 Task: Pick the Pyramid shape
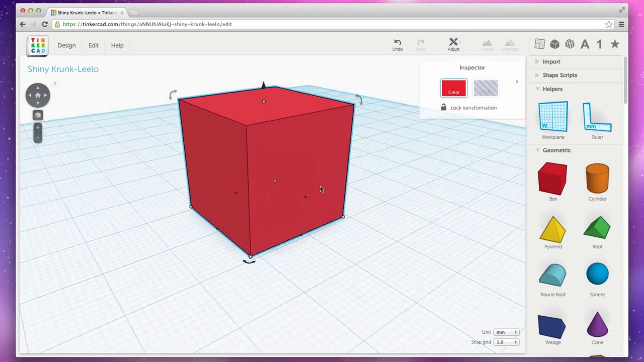tap(552, 232)
